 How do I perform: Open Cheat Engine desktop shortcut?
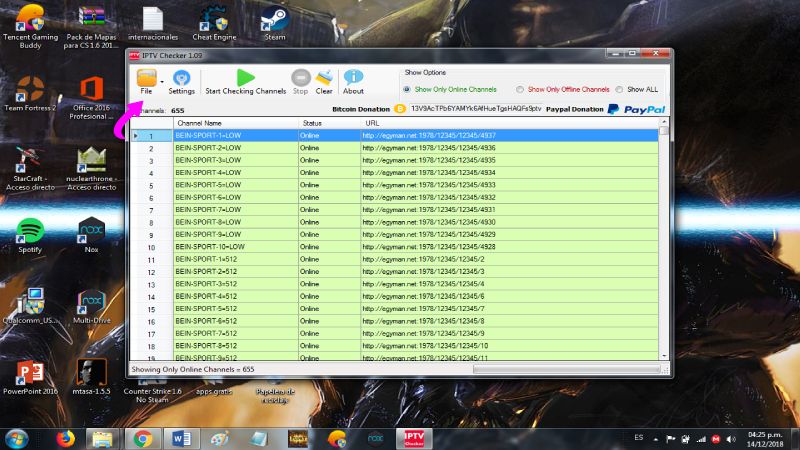(x=214, y=23)
